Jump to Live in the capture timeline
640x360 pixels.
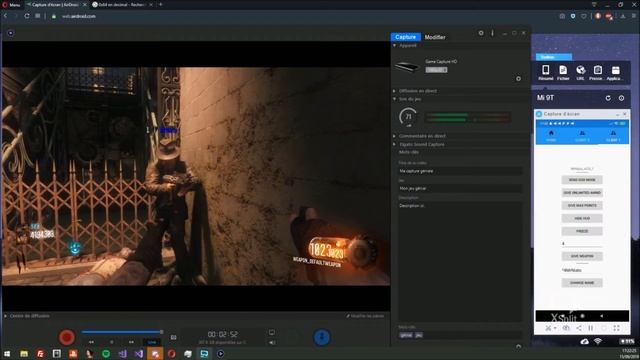pyautogui.click(x=152, y=342)
